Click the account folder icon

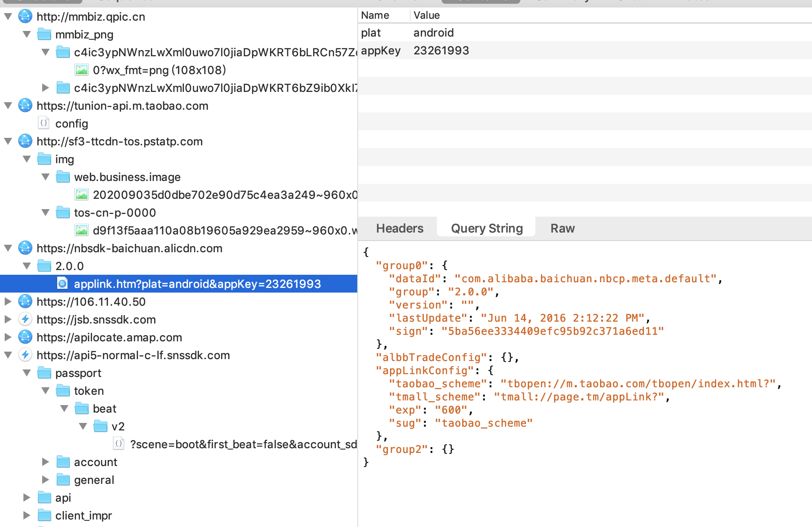(63, 462)
